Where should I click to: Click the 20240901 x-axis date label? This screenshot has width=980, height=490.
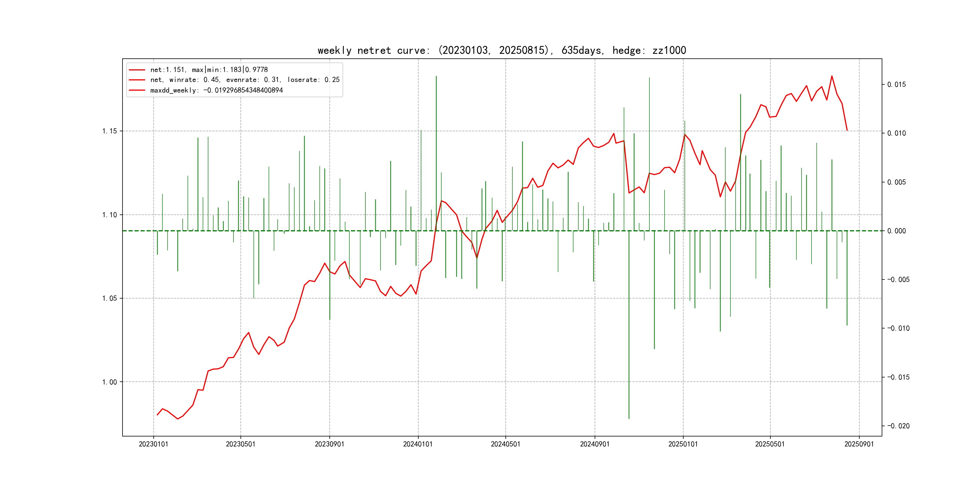[595, 444]
